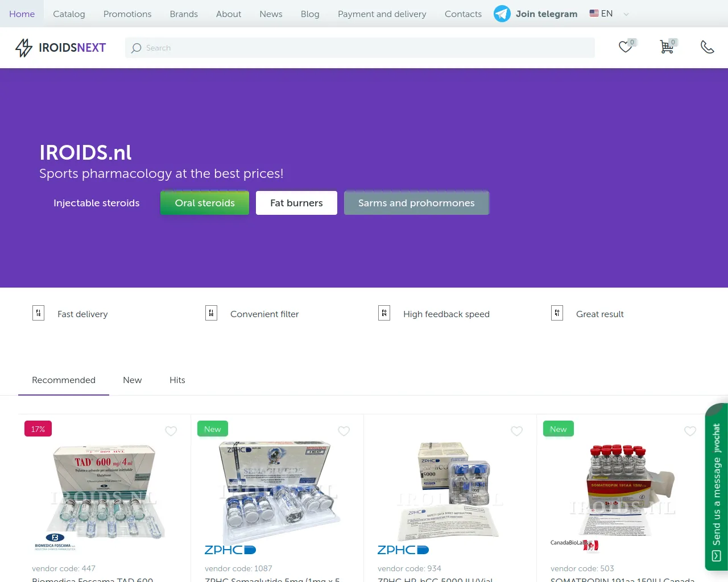This screenshot has width=728, height=582.
Task: Click the Fast delivery feature icon
Action: click(39, 313)
